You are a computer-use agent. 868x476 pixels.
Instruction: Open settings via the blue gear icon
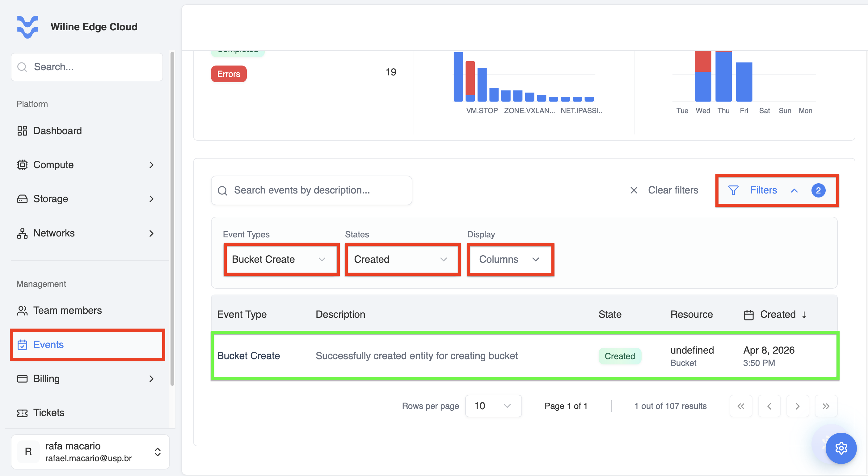tap(841, 448)
